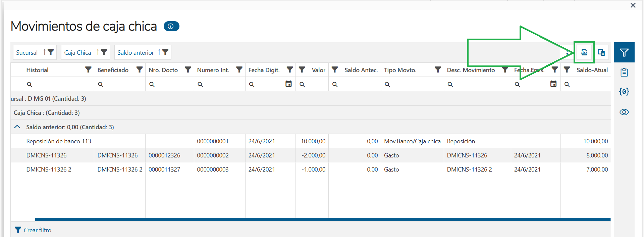This screenshot has height=237, width=644.
Task: Toggle the eye visibility icon in sidebar
Action: (x=624, y=112)
